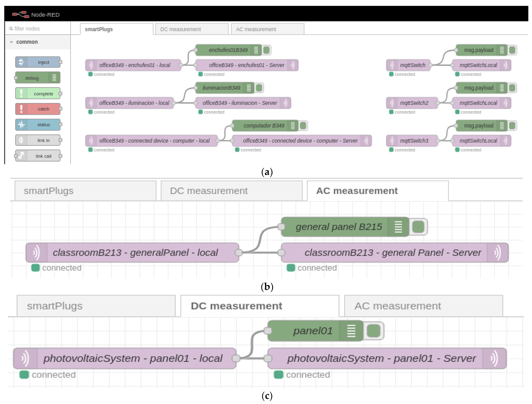Collapse the common palette category
The height and width of the screenshot is (404, 532).
(11, 42)
